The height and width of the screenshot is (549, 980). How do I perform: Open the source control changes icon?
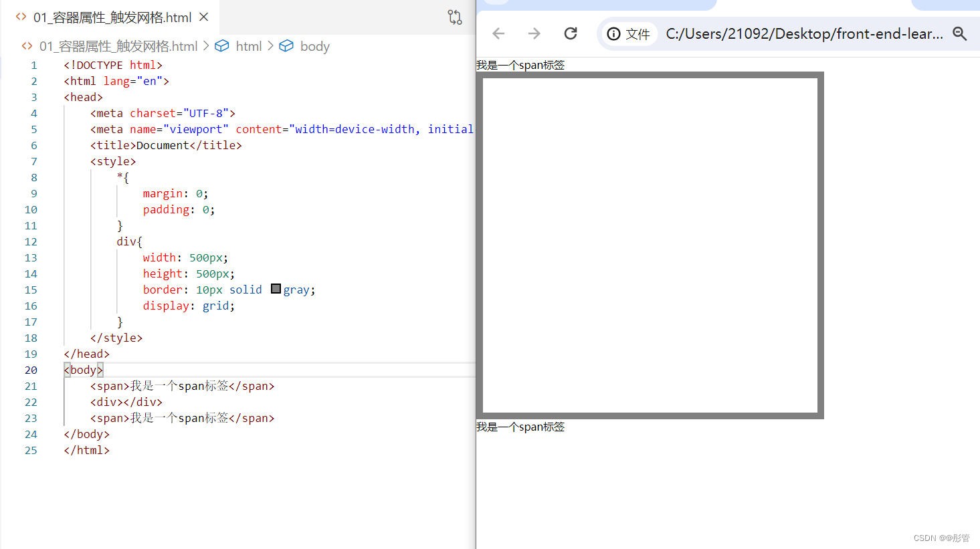tap(455, 17)
